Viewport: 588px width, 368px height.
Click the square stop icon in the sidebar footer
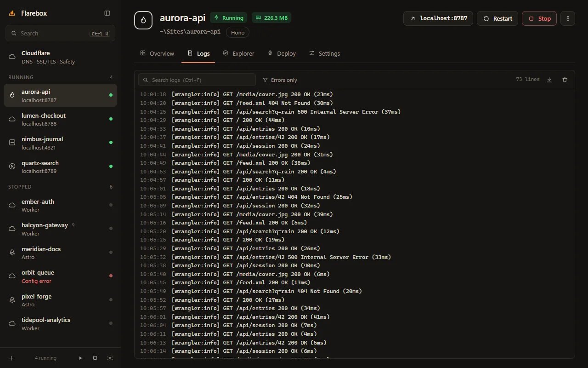tap(95, 358)
